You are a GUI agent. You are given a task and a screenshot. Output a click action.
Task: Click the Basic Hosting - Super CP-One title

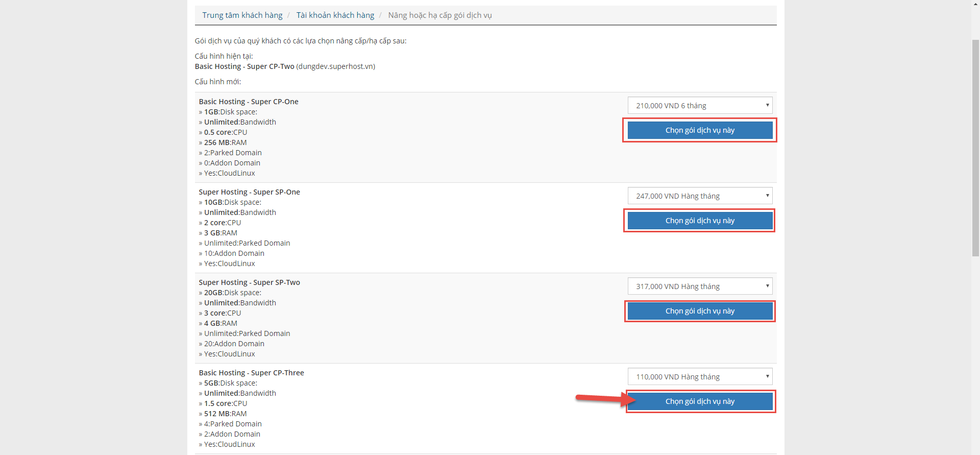point(249,102)
